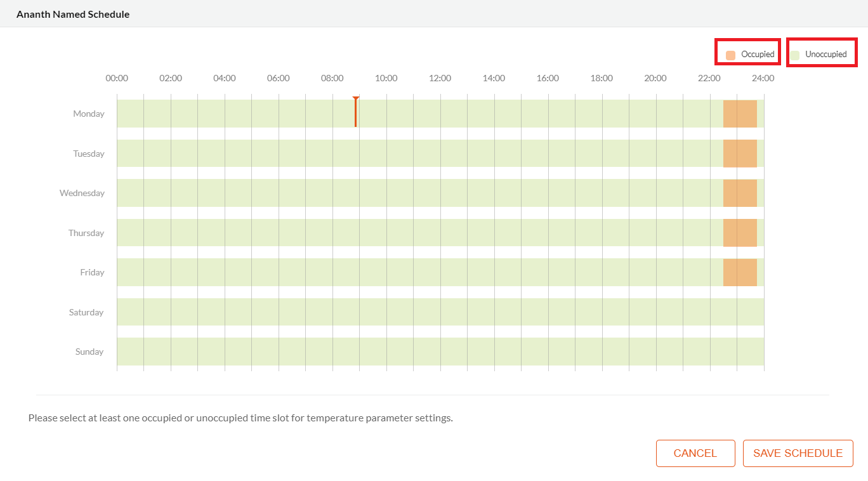Click an unoccupied green slot on Sunday
Image resolution: width=868 pixels, height=481 pixels.
(x=381, y=352)
